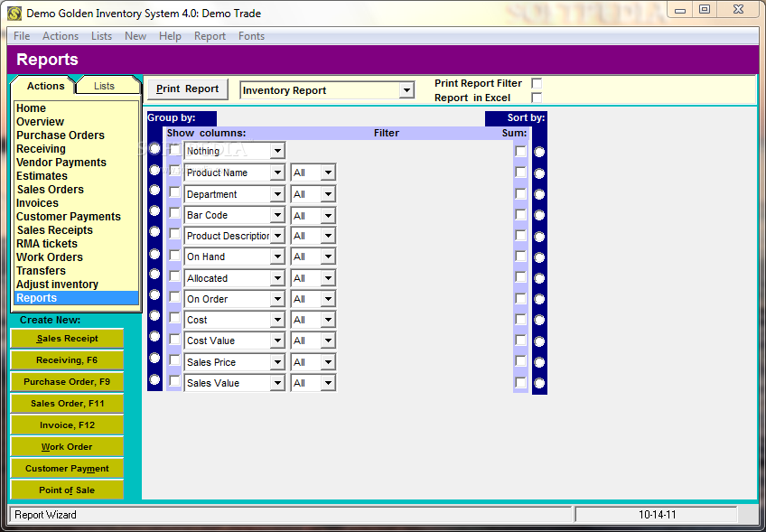Open the Report menu
This screenshot has height=532, width=766.
[x=210, y=35]
